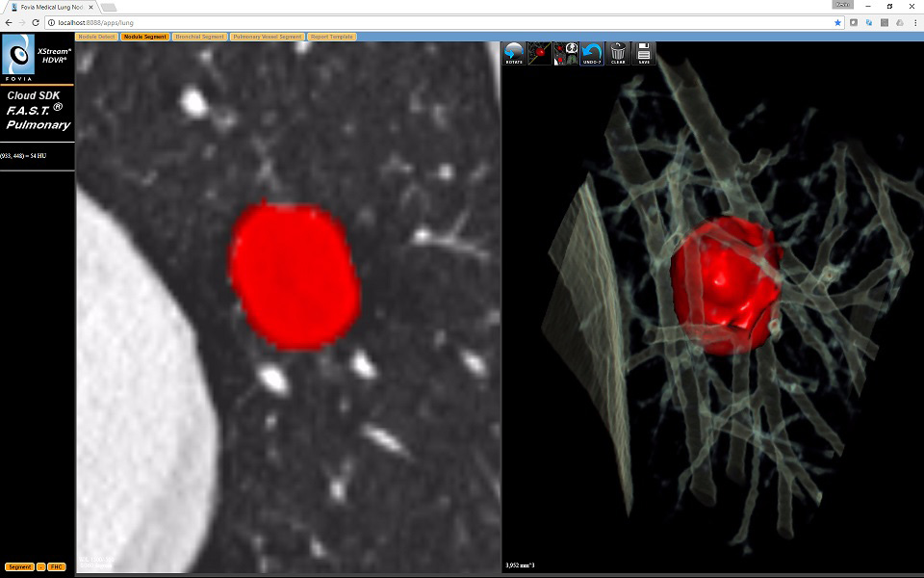Click the small dash button beside Segment
The image size is (924, 578).
pyautogui.click(x=40, y=566)
